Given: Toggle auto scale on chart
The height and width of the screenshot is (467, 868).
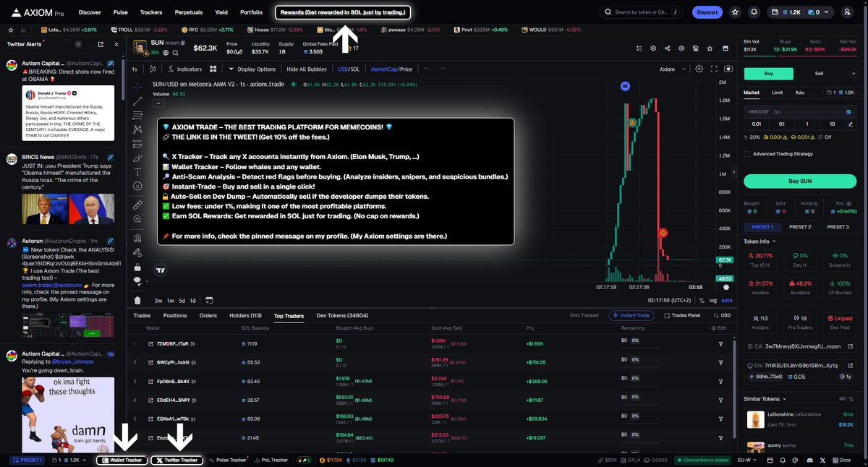Looking at the screenshot, I should 727,300.
